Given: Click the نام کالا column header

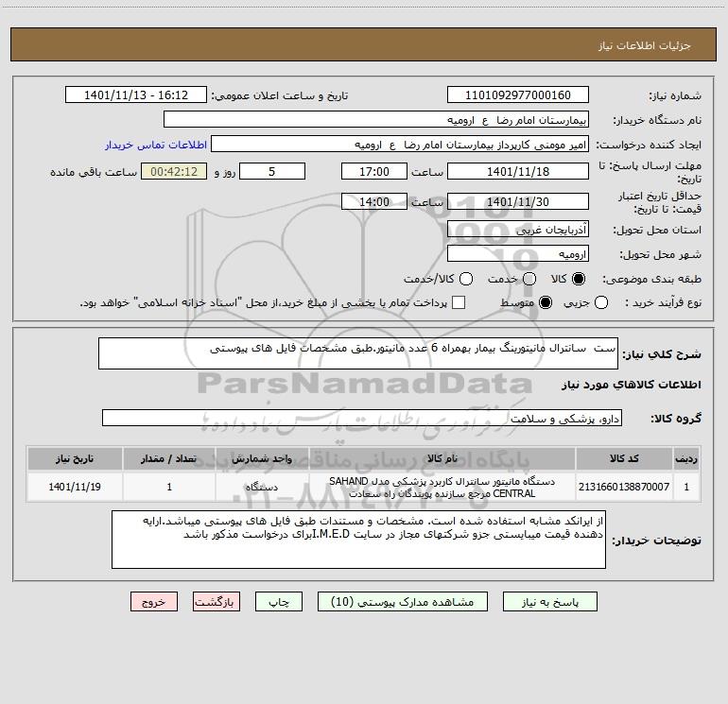Looking at the screenshot, I should pyautogui.click(x=442, y=459).
